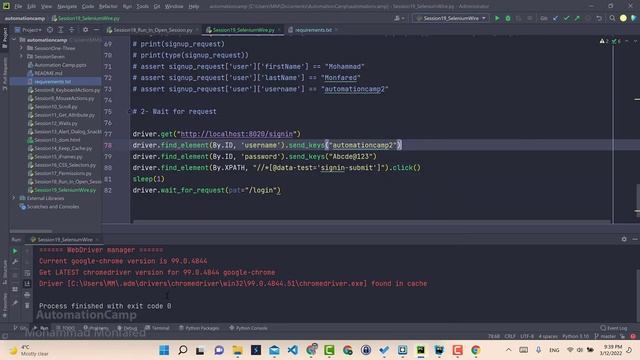Viewport: 640px width, 360px height.
Task: Open Event Log in status bar
Action: click(x=614, y=328)
